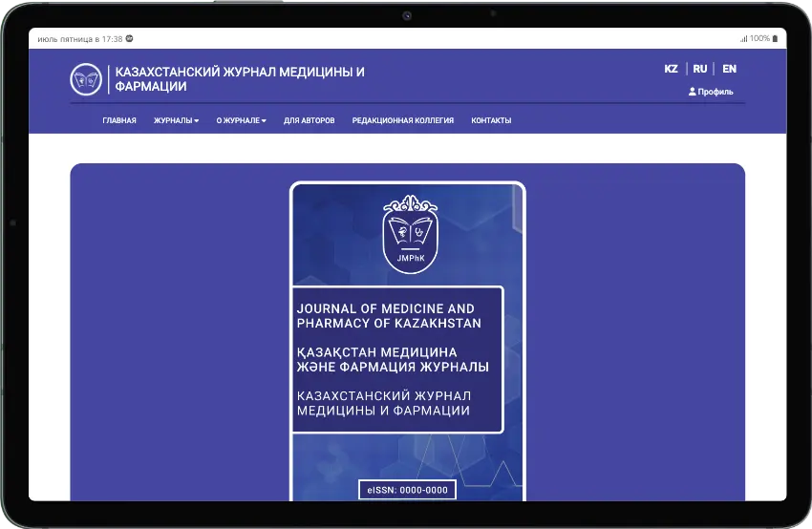The height and width of the screenshot is (529, 812).
Task: Click the site title Казахстанский журнал медицины и фармации
Action: click(239, 79)
